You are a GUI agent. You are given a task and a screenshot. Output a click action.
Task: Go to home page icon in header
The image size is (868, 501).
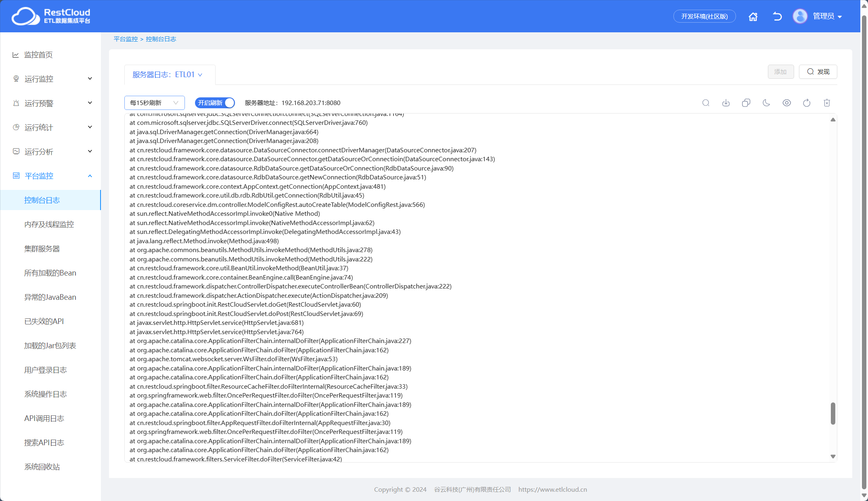pyautogui.click(x=753, y=17)
